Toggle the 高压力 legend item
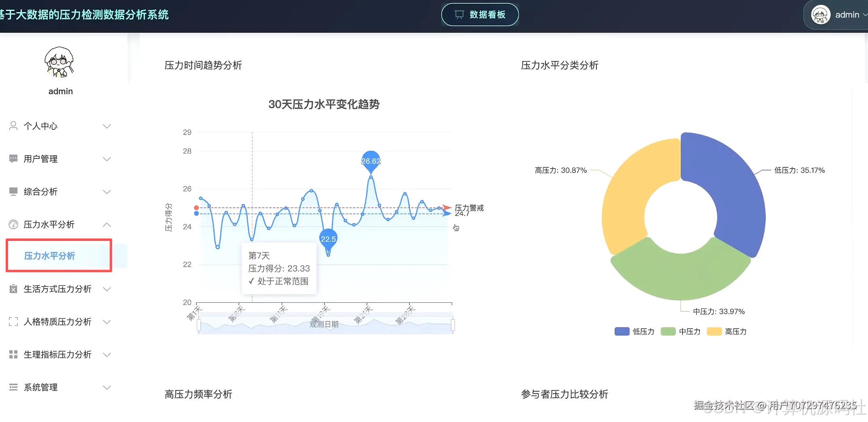Image resolution: width=868 pixels, height=422 pixels. pos(726,331)
